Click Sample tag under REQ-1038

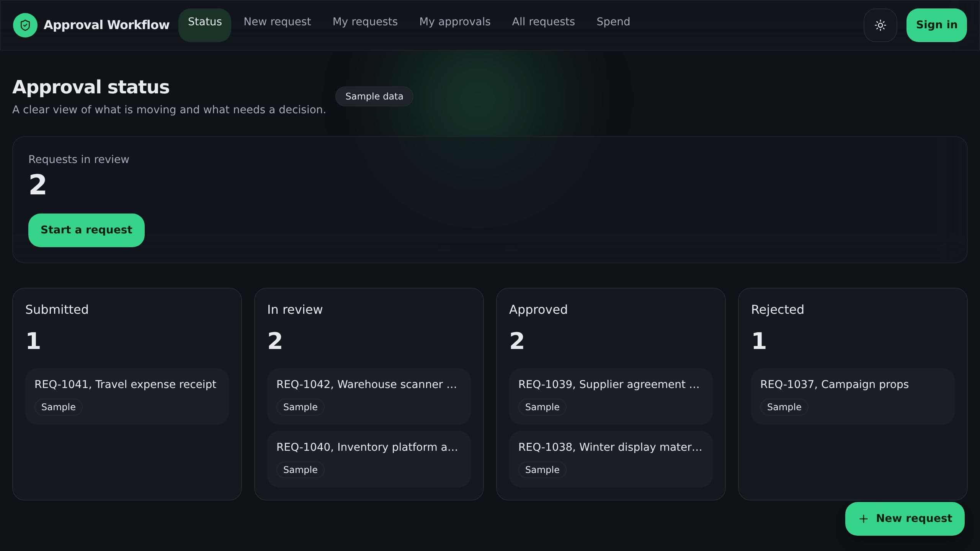[x=542, y=470]
